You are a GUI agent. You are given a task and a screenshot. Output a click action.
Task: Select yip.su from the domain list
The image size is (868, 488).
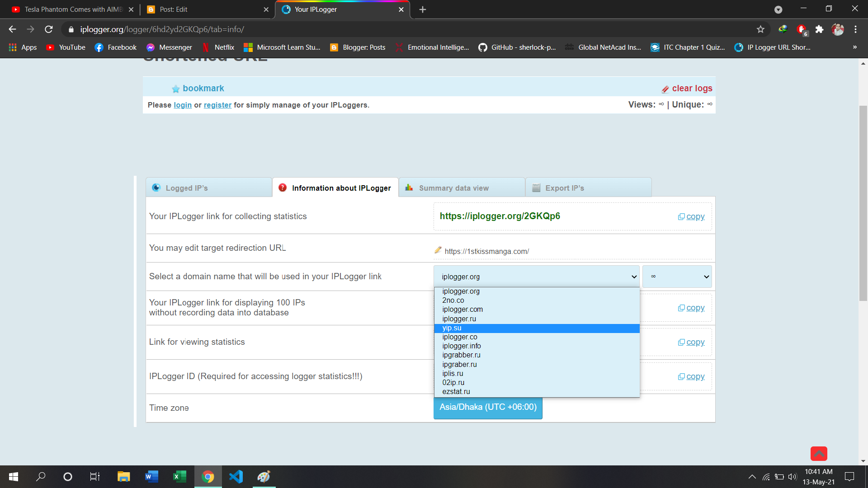click(452, 328)
